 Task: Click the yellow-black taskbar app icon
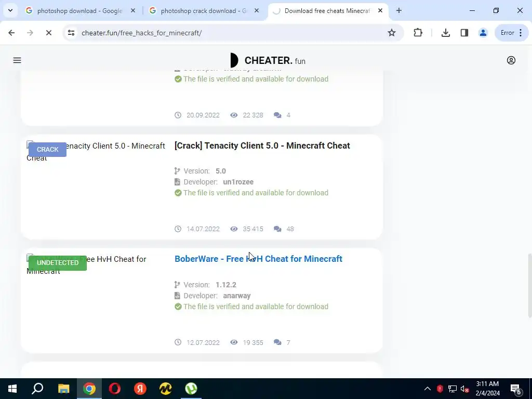pos(166,389)
